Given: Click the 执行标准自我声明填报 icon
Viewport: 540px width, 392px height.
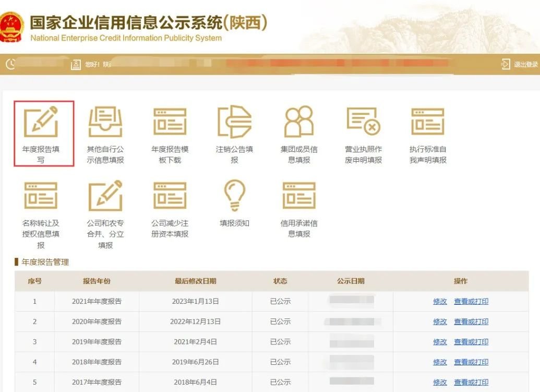Looking at the screenshot, I should click(428, 122).
